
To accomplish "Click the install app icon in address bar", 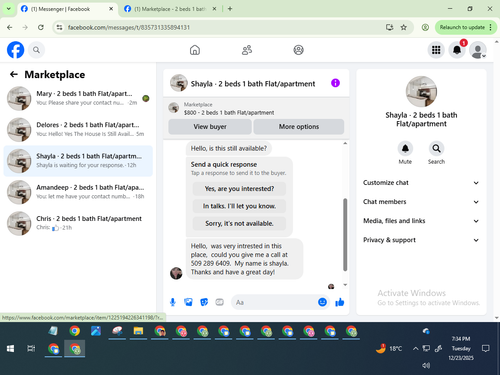I will 389,27.
